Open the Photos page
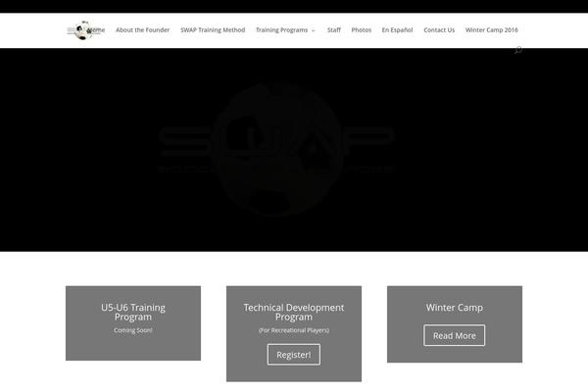This screenshot has height=392, width=588. [x=361, y=30]
